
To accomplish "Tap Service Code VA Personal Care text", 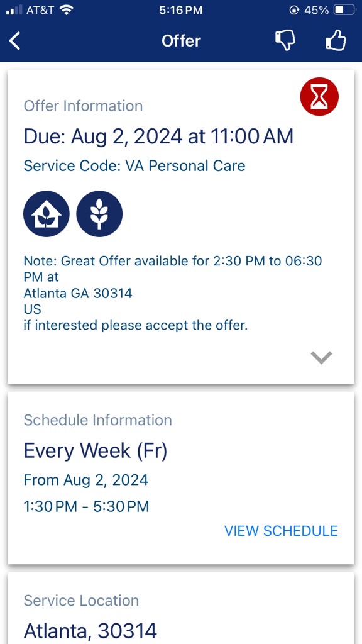I will point(134,166).
